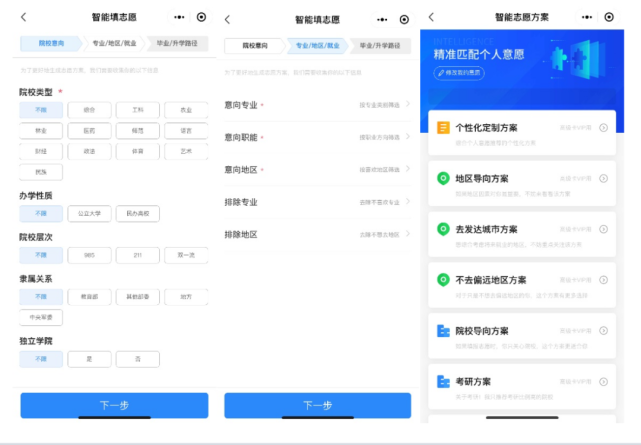
Task: Tap 去除不喜欢专业 hint text
Action: (379, 202)
